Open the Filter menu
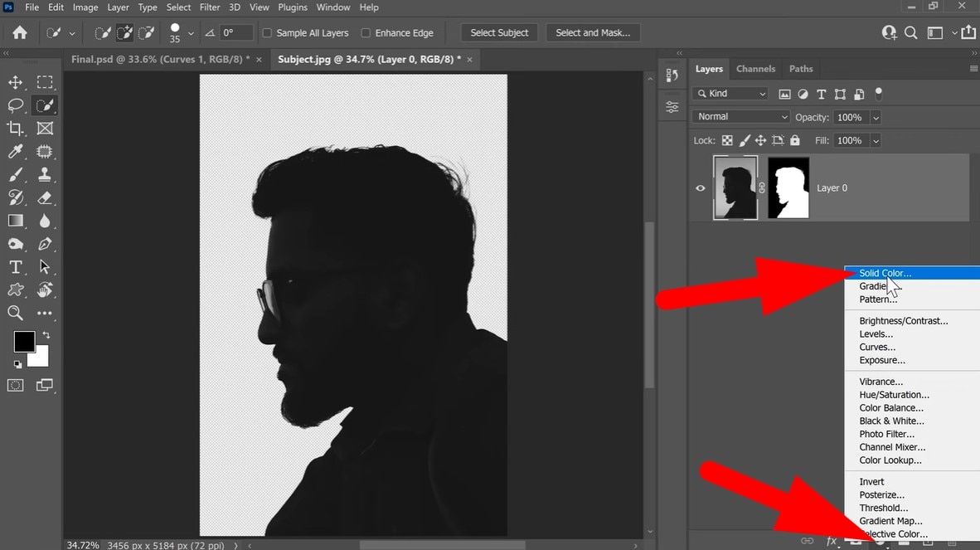The width and height of the screenshot is (980, 550). point(210,7)
